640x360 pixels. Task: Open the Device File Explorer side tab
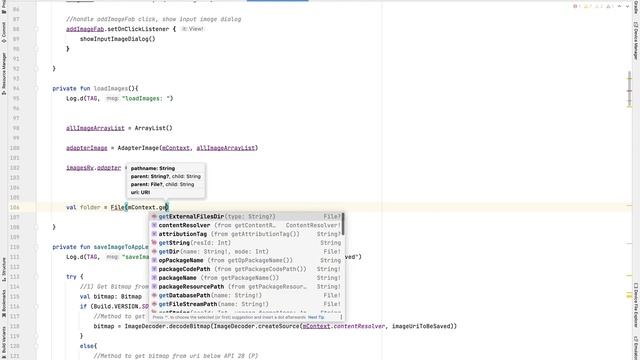636,305
